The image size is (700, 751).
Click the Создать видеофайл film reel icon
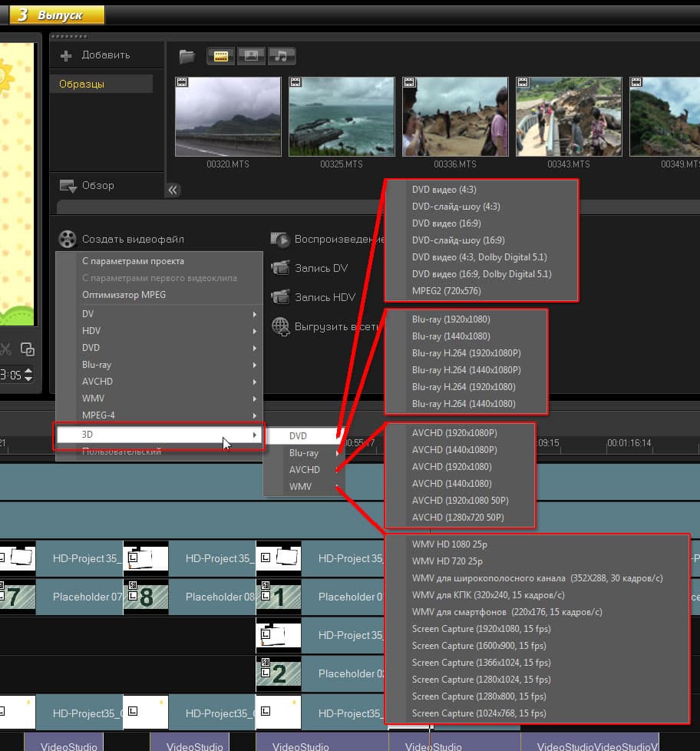click(68, 239)
